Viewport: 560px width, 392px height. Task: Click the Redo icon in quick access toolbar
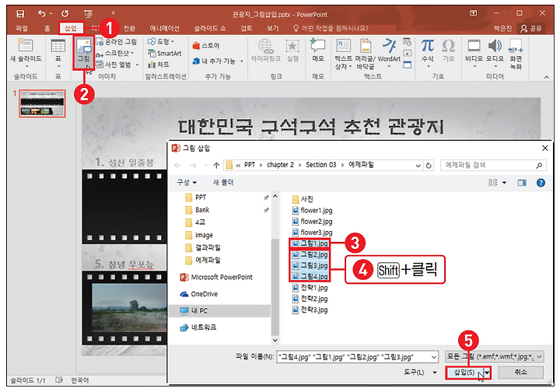[x=65, y=13]
